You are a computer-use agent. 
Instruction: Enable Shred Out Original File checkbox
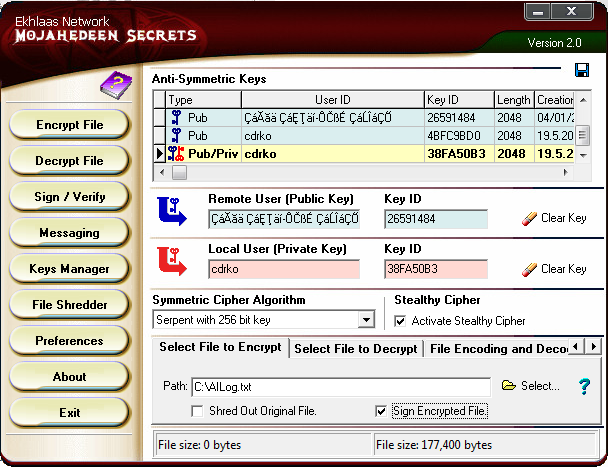197,411
